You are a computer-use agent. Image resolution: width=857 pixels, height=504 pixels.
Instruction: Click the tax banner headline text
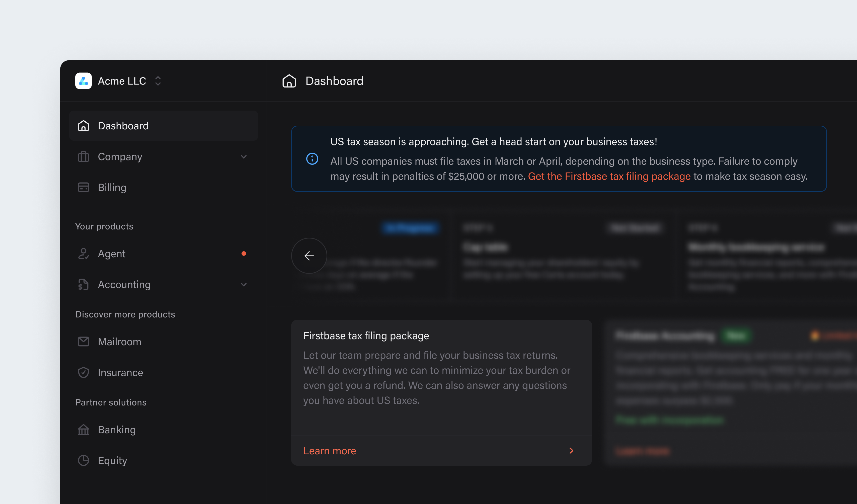click(493, 141)
